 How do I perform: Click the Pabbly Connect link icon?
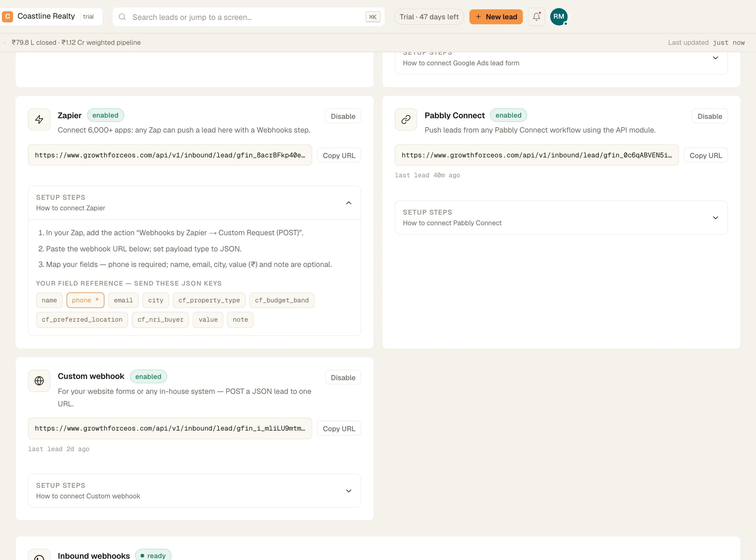pos(406,119)
